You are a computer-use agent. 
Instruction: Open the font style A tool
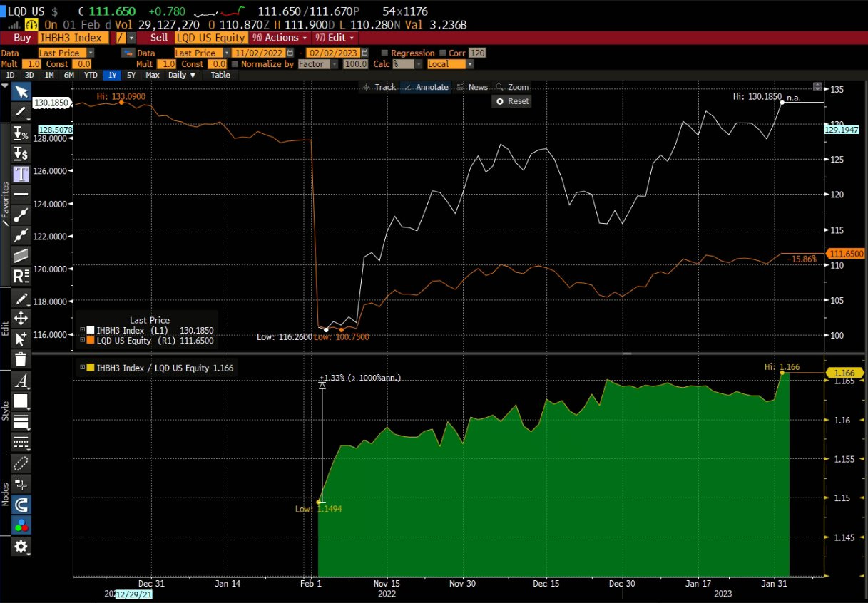click(x=21, y=381)
